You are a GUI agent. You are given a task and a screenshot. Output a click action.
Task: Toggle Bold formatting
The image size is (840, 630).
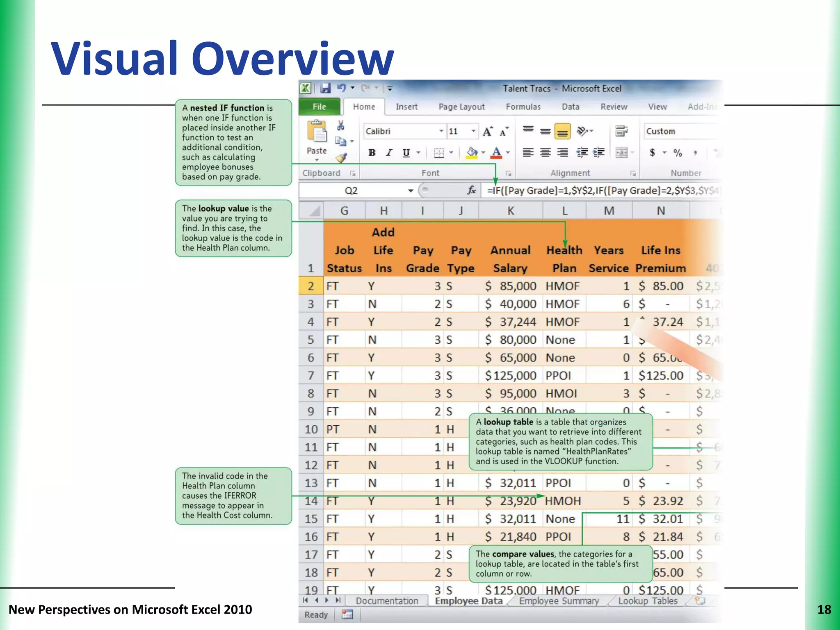click(x=372, y=153)
